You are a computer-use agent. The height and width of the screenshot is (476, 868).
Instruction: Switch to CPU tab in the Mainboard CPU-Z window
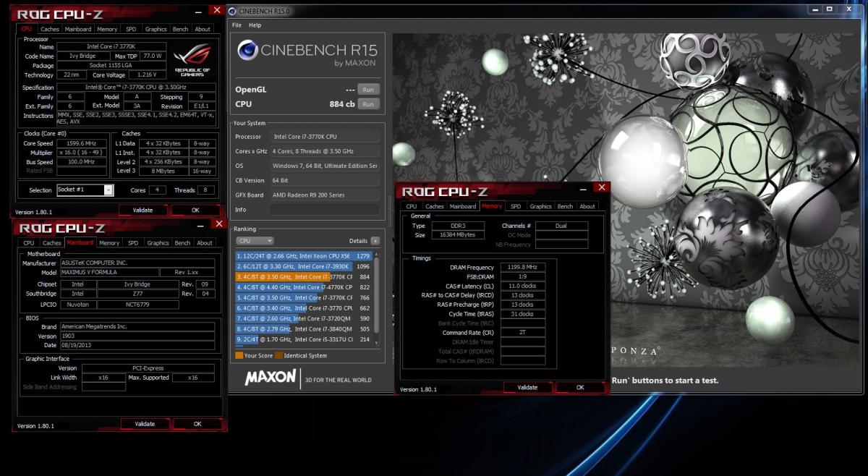(28, 243)
